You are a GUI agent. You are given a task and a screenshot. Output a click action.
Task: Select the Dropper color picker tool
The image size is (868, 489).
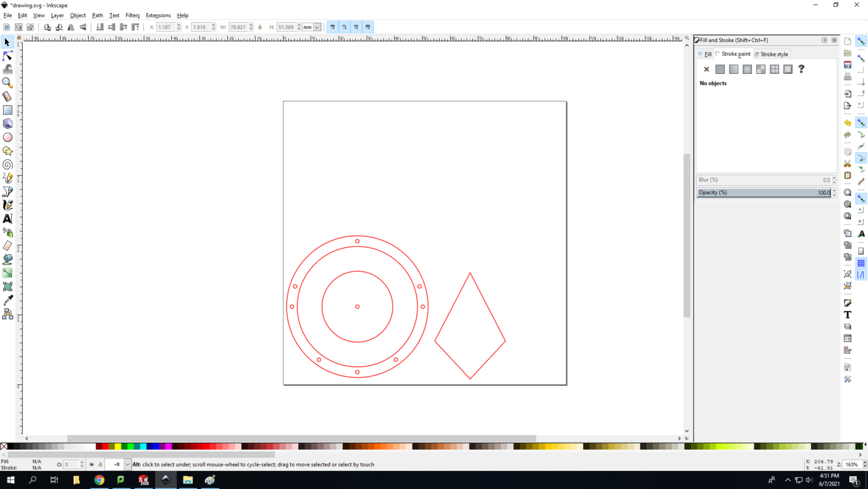point(7,300)
